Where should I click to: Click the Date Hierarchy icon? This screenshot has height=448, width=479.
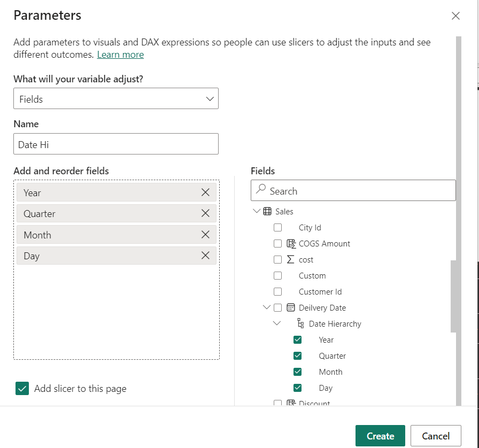coord(300,323)
